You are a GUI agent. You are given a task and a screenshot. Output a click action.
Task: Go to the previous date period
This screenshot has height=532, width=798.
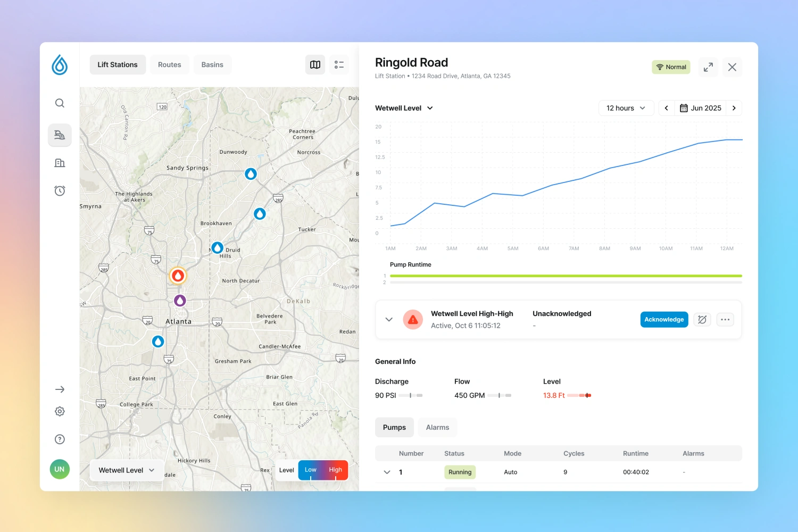coord(666,108)
